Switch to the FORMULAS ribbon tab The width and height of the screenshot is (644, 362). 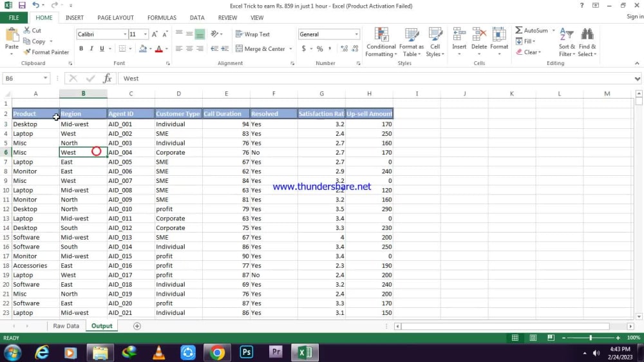click(162, 17)
